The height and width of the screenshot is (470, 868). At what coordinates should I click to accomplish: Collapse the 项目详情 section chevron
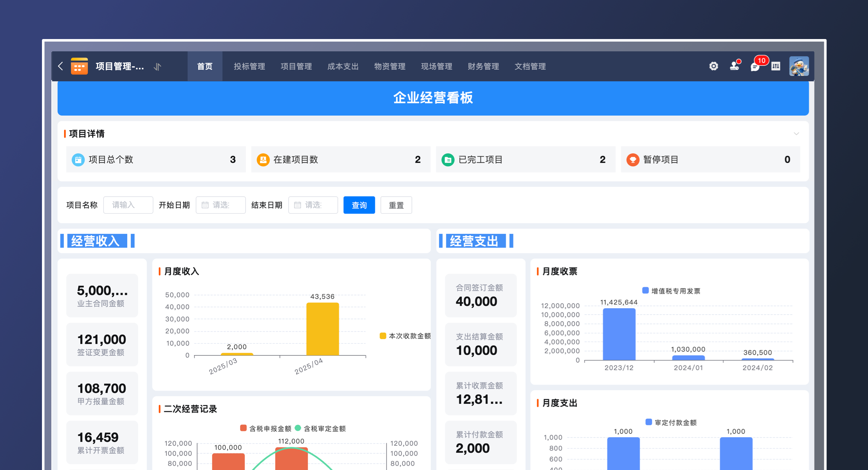coord(796,134)
